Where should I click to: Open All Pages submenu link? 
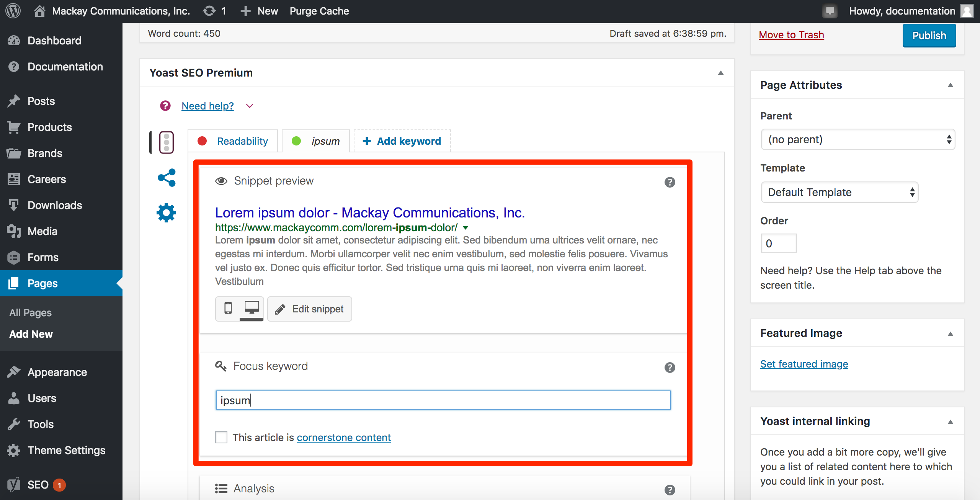31,312
